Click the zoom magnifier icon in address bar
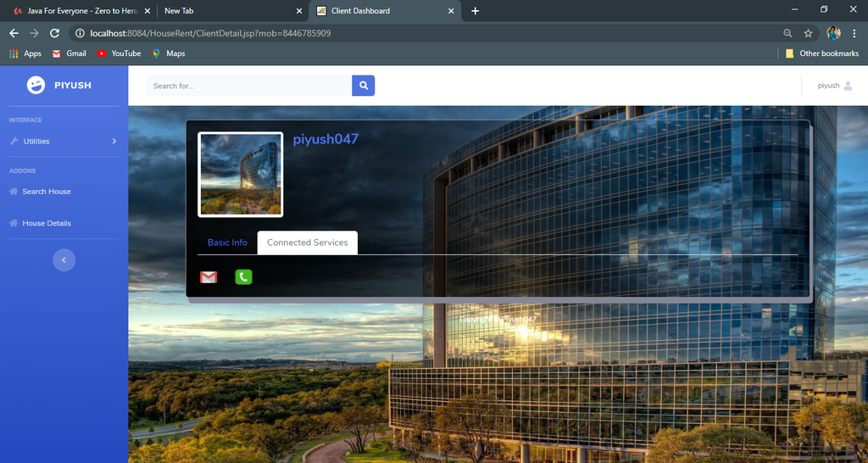 click(x=787, y=33)
